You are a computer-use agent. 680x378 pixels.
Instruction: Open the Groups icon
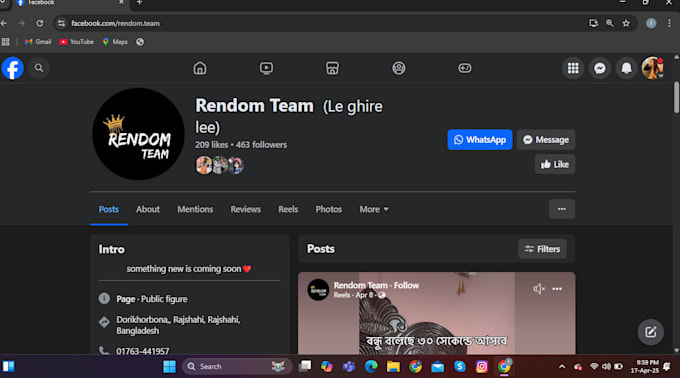coord(399,68)
